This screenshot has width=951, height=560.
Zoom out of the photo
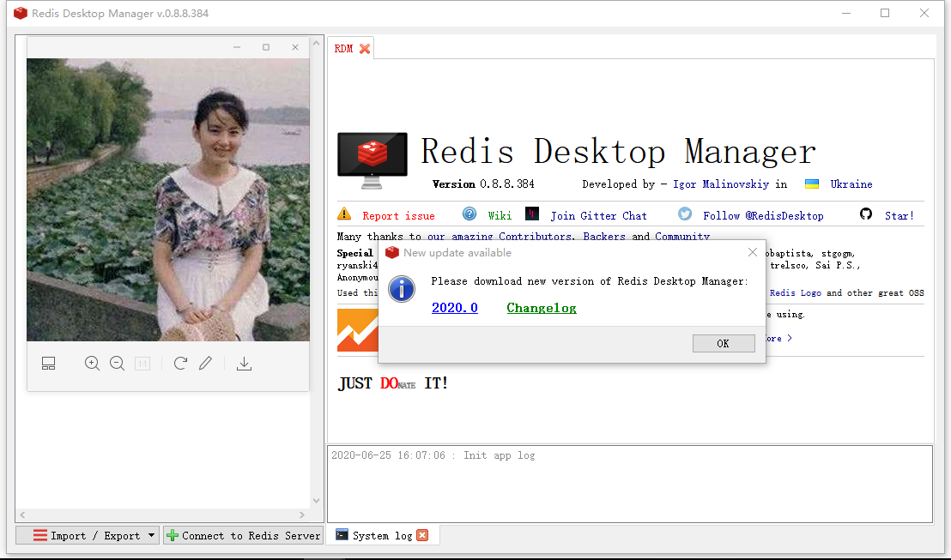(117, 364)
